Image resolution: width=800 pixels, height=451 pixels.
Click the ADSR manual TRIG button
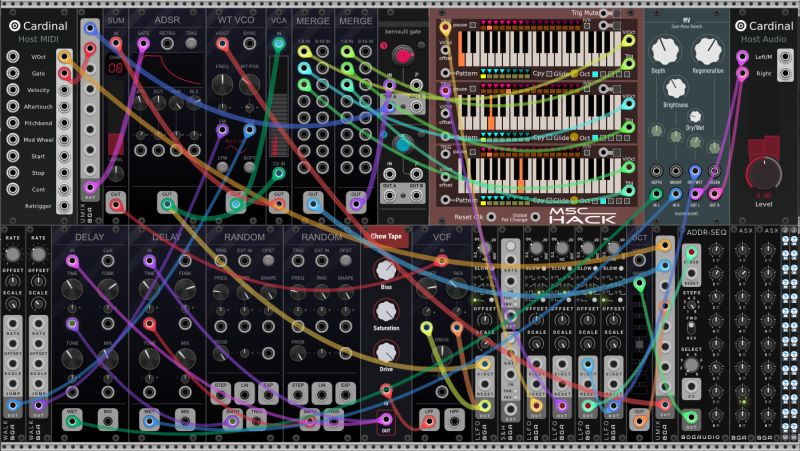coord(191,44)
